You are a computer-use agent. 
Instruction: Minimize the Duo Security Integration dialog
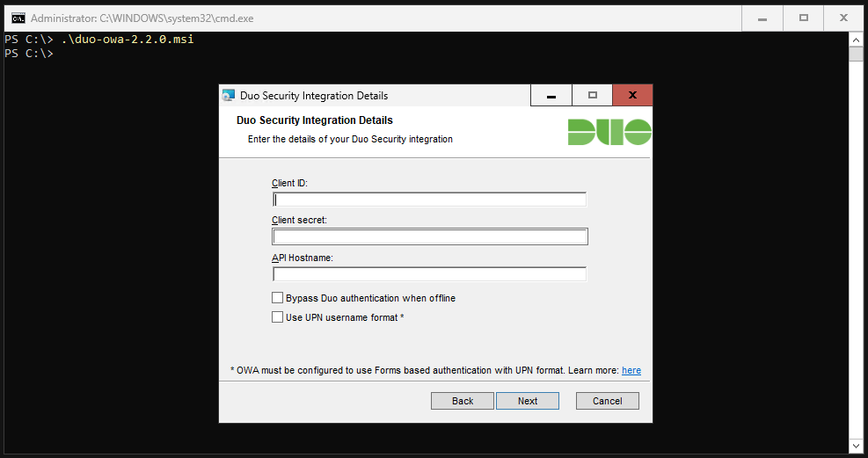pyautogui.click(x=551, y=96)
